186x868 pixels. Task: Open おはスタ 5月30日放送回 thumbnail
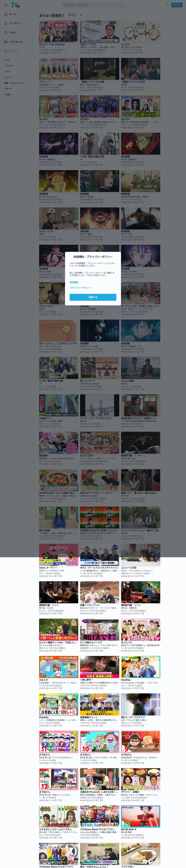(x=59, y=667)
